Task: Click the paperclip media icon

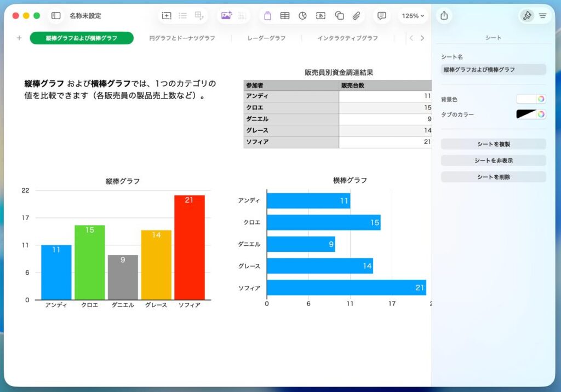Action: 356,16
